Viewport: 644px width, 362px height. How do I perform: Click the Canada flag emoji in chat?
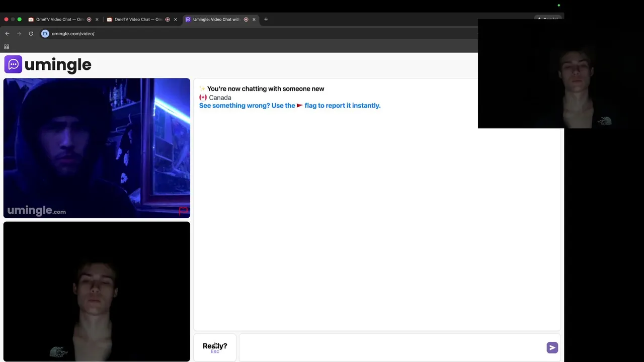203,98
